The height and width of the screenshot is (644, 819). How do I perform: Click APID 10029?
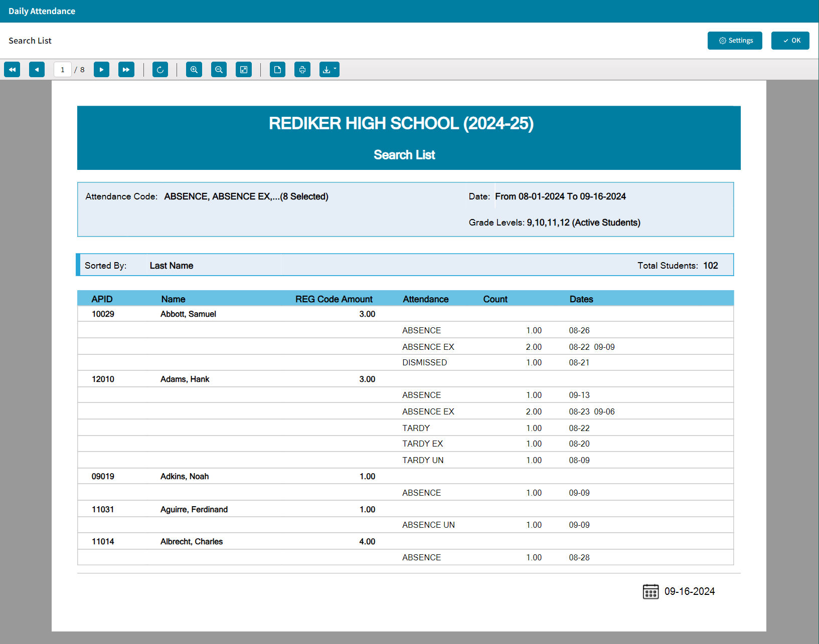(103, 314)
